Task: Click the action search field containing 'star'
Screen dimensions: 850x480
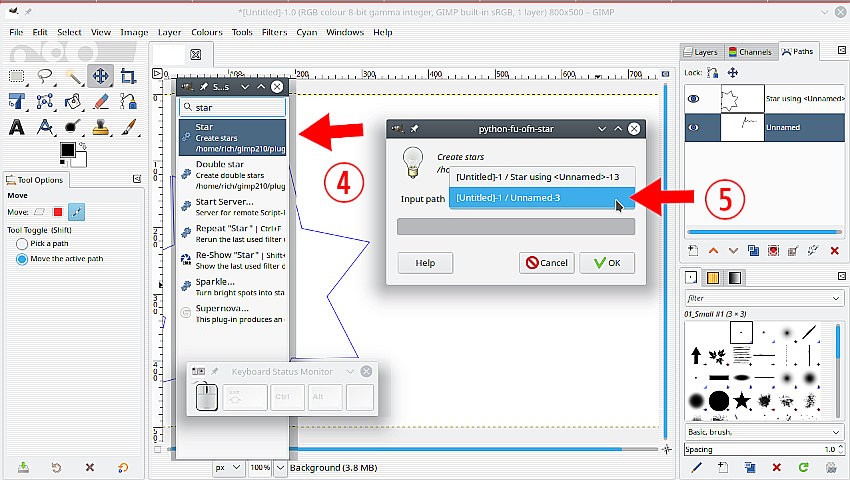Action: click(x=233, y=107)
